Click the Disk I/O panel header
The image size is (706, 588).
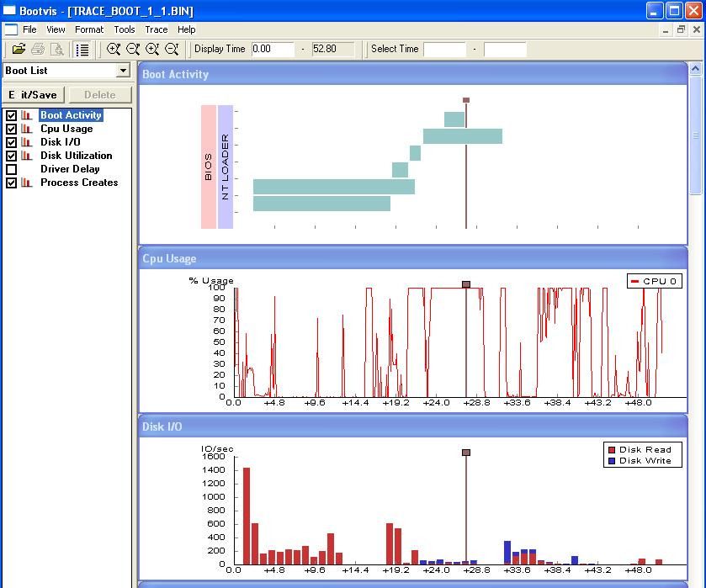click(x=413, y=426)
